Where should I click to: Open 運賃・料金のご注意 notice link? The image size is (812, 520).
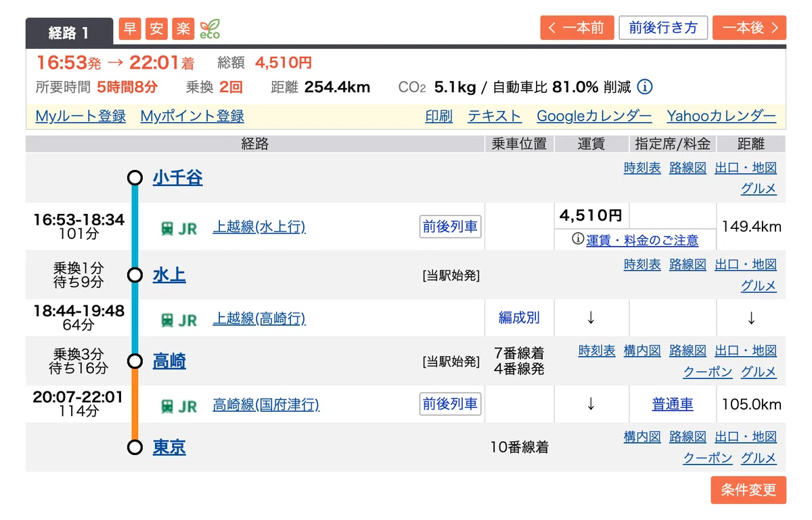(642, 240)
